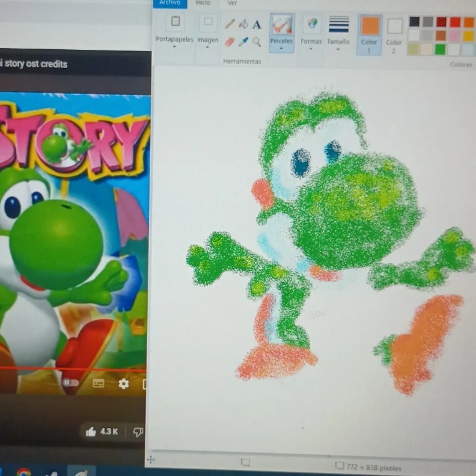Select the Color picker eyedropper tool
This screenshot has height=476, width=476.
coord(243,42)
